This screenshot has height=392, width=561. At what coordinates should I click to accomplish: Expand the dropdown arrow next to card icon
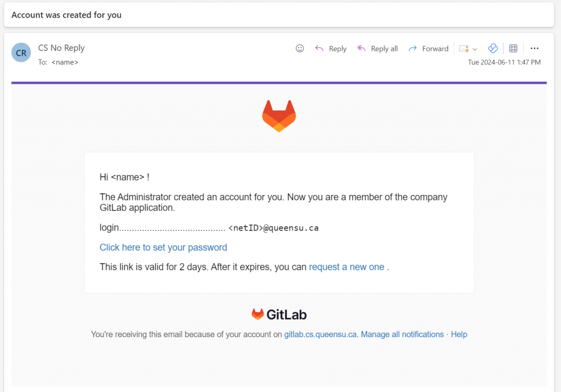475,49
